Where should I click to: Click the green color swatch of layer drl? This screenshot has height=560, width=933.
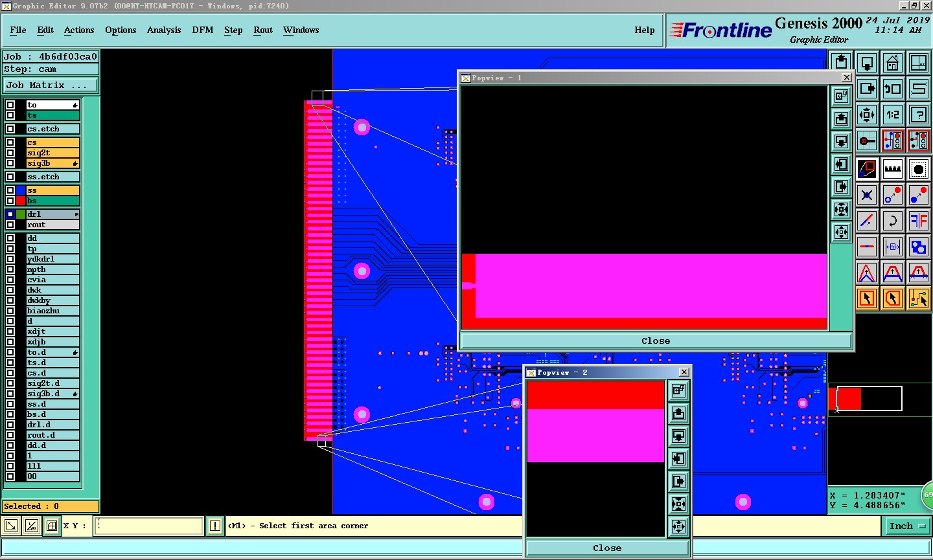click(21, 214)
